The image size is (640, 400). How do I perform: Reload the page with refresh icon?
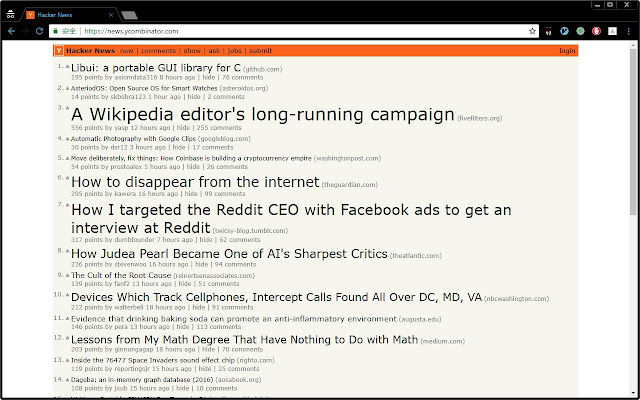39,31
